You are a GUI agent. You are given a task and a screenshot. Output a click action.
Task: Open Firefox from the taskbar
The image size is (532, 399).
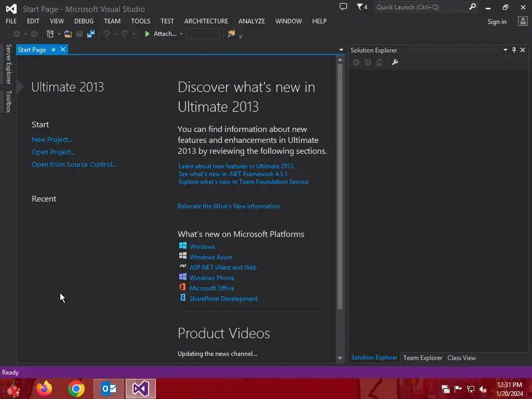(45, 389)
